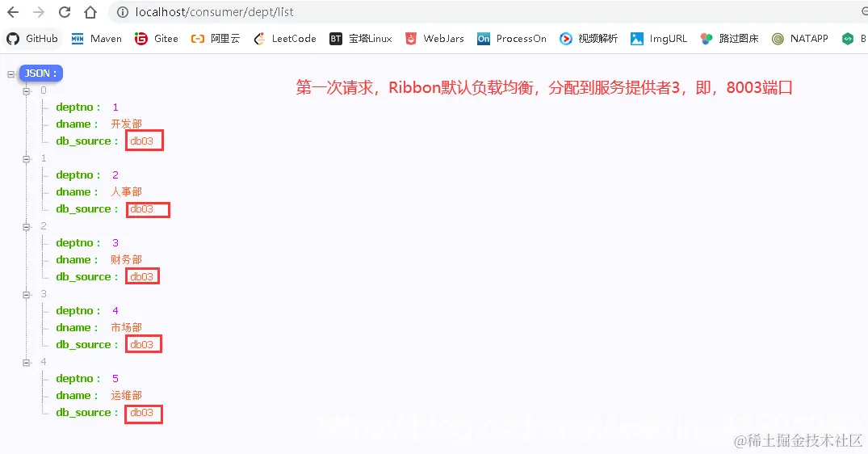Open the NATAPP bookmark
This screenshot has width=868, height=454.
pyautogui.click(x=800, y=39)
